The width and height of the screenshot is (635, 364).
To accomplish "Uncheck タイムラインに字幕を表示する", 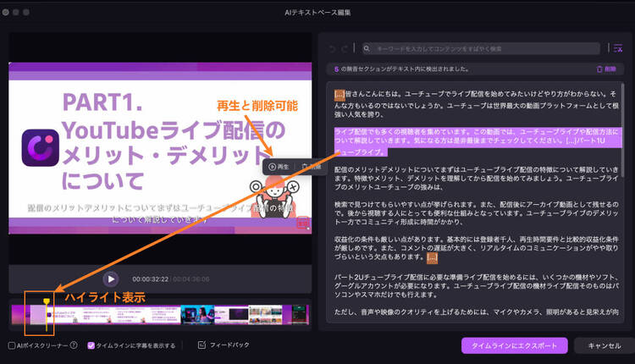I will coord(91,345).
